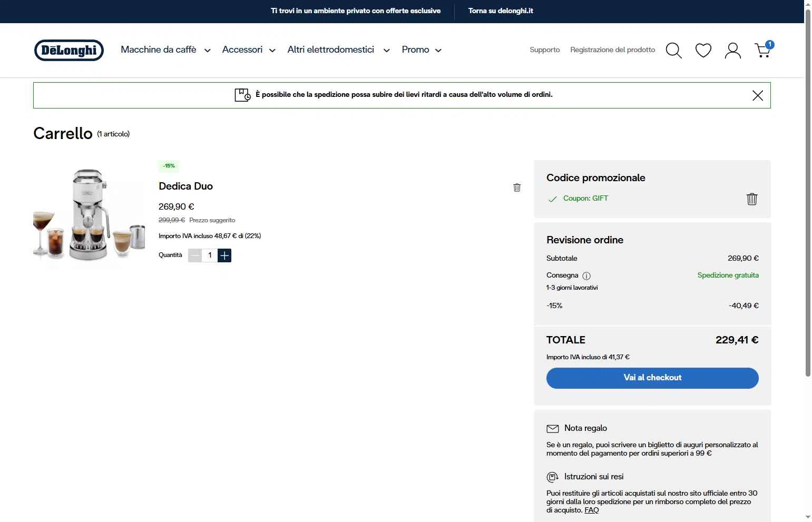Click the Nota regalo envelope icon
The image size is (812, 522).
click(x=553, y=428)
